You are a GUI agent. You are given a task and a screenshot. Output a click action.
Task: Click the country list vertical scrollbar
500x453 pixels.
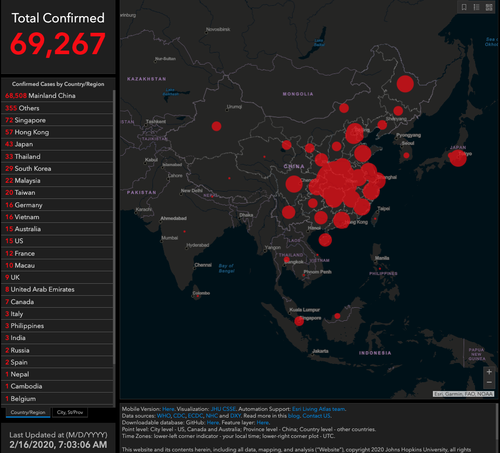(x=114, y=227)
